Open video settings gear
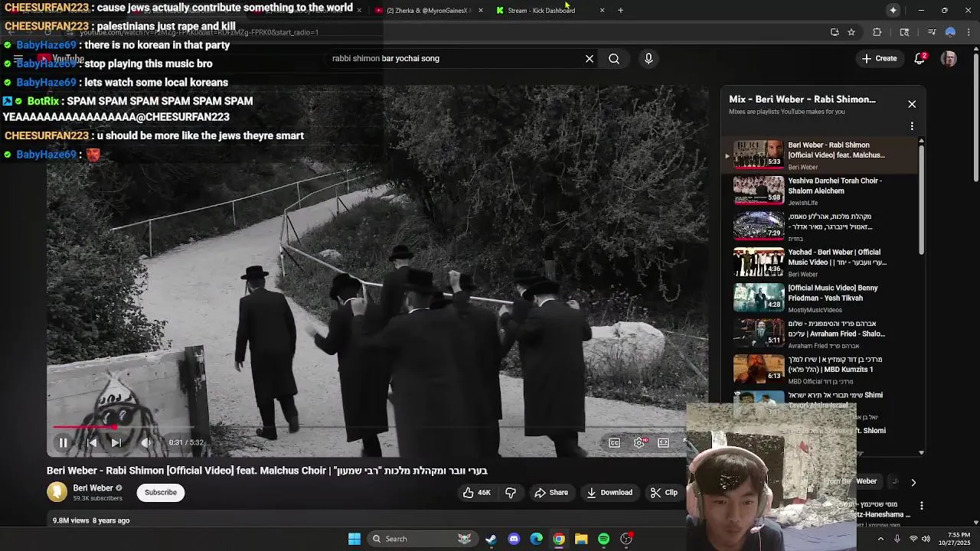 point(639,442)
